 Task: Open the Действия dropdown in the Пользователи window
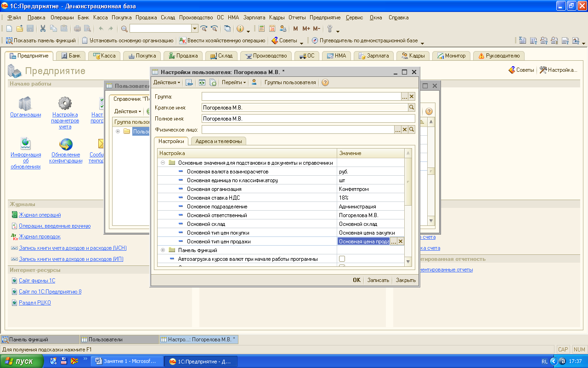tap(128, 111)
